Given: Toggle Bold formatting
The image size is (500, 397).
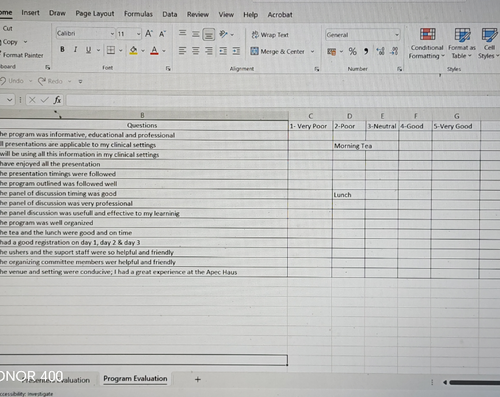Looking at the screenshot, I should (x=62, y=50).
